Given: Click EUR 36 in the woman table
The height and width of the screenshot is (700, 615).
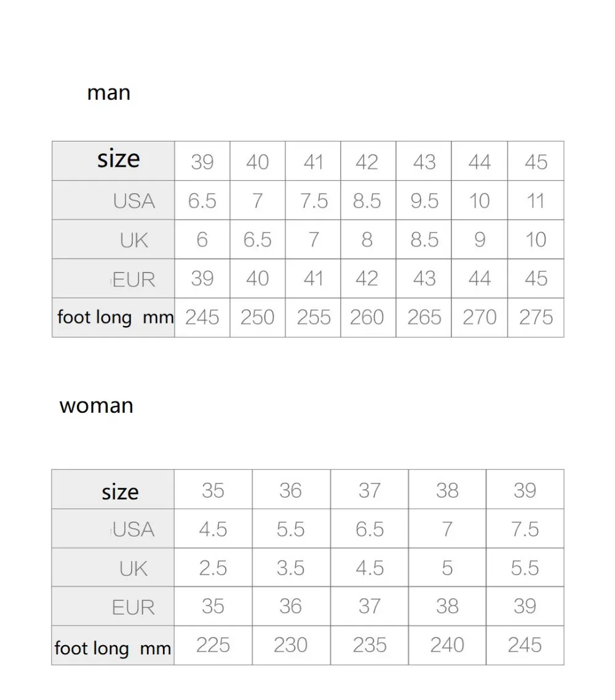Looking at the screenshot, I should (x=291, y=606).
